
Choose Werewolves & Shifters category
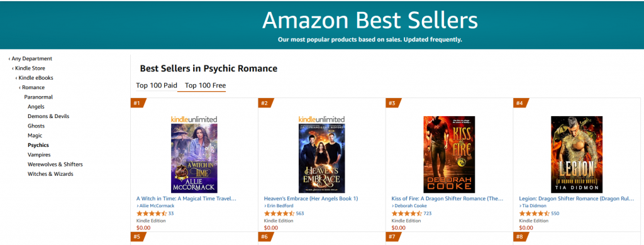tap(55, 164)
